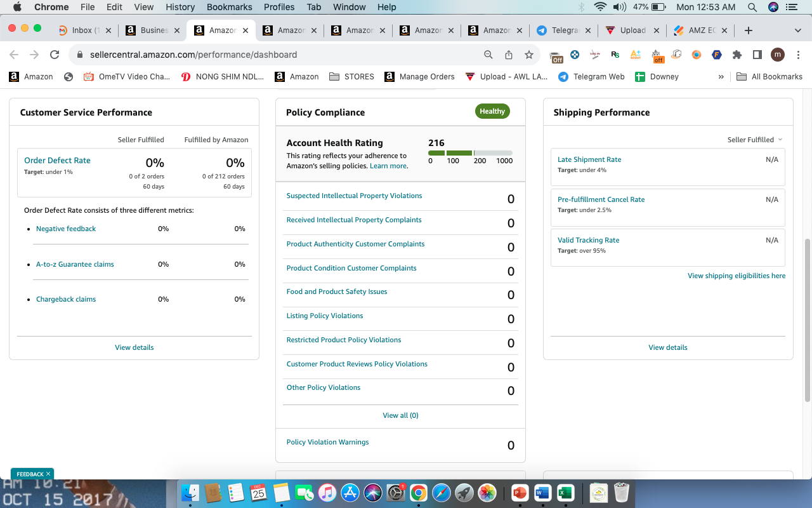Open Finder from the dock
812x508 pixels.
point(190,492)
